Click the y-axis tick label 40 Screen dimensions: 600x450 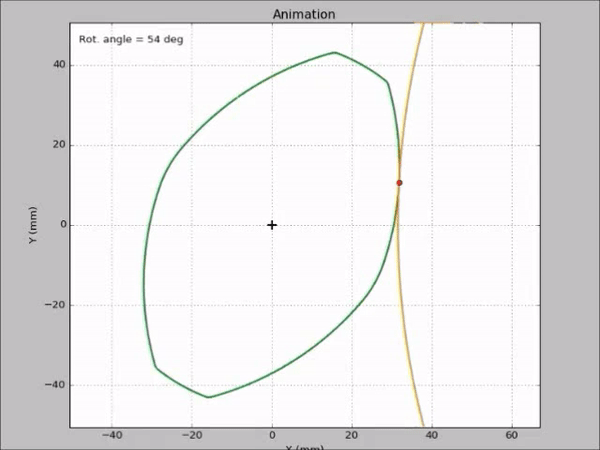59,65
